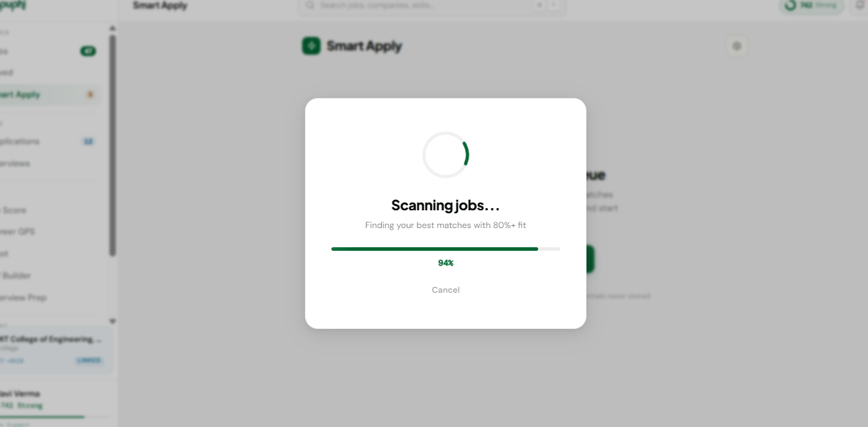
Task: Click the sidebar scroll up arrow
Action: (x=112, y=29)
